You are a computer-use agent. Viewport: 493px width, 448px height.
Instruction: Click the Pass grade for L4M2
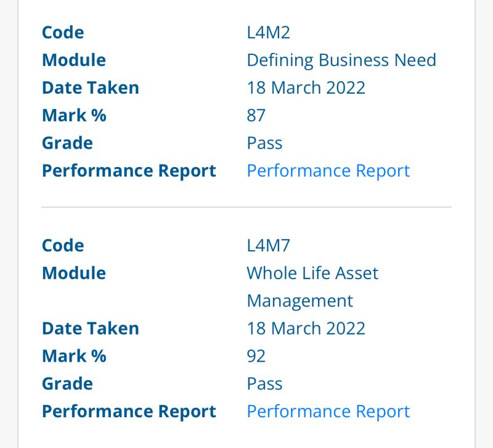[264, 142]
